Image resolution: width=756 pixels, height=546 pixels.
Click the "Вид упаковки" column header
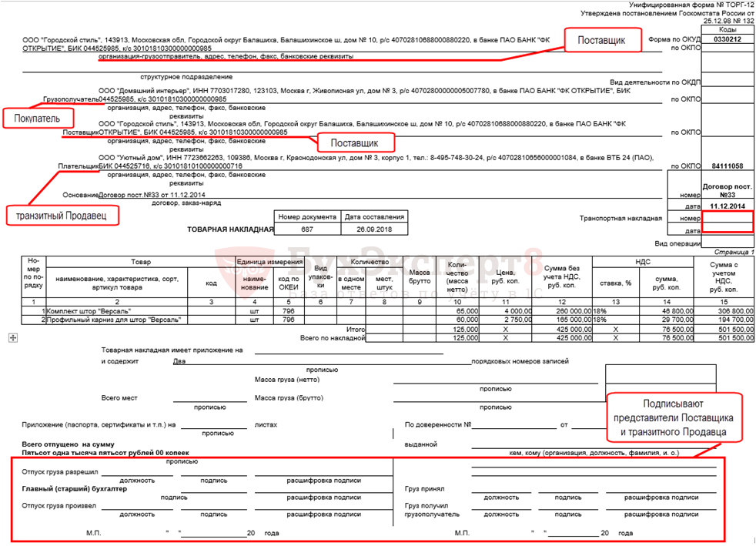point(320,276)
